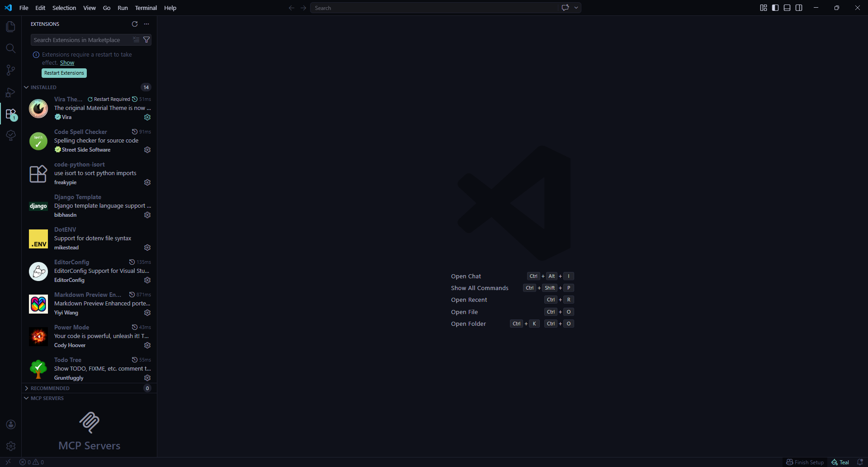The height and width of the screenshot is (467, 868).
Task: Open manage gear for DotENV extension
Action: pos(147,248)
